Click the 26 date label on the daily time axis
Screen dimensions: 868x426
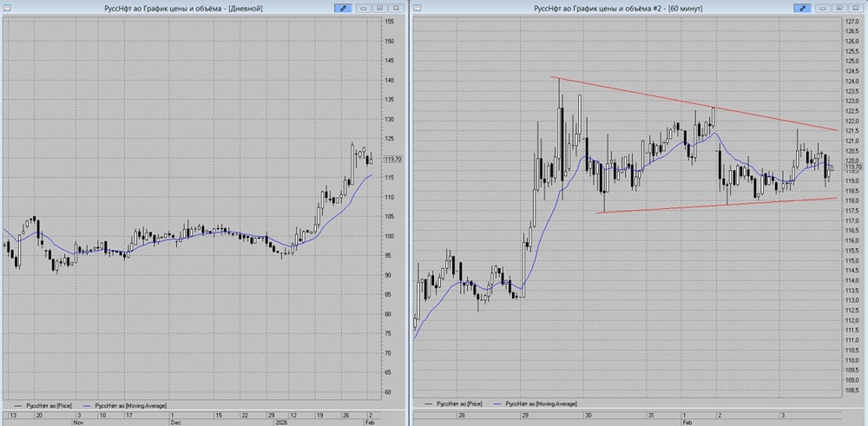pyautogui.click(x=346, y=416)
